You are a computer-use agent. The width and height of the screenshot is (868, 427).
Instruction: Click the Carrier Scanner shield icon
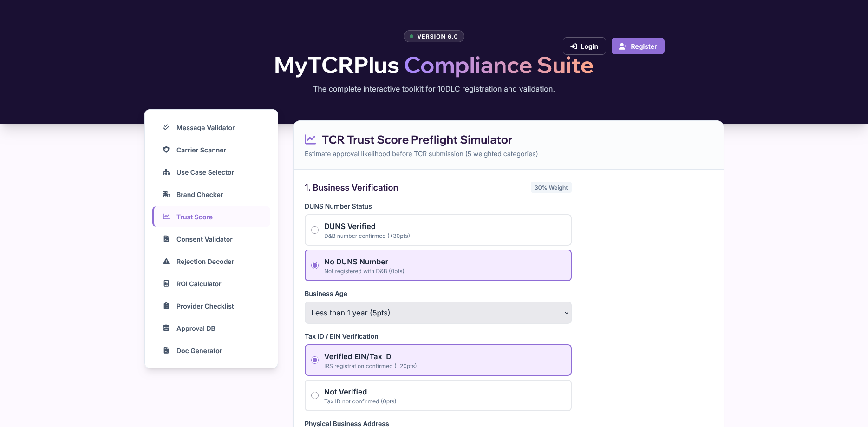click(166, 150)
